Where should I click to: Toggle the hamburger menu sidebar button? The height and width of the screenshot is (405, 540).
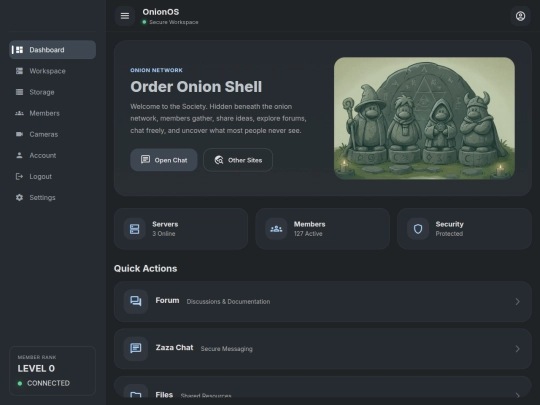click(125, 16)
